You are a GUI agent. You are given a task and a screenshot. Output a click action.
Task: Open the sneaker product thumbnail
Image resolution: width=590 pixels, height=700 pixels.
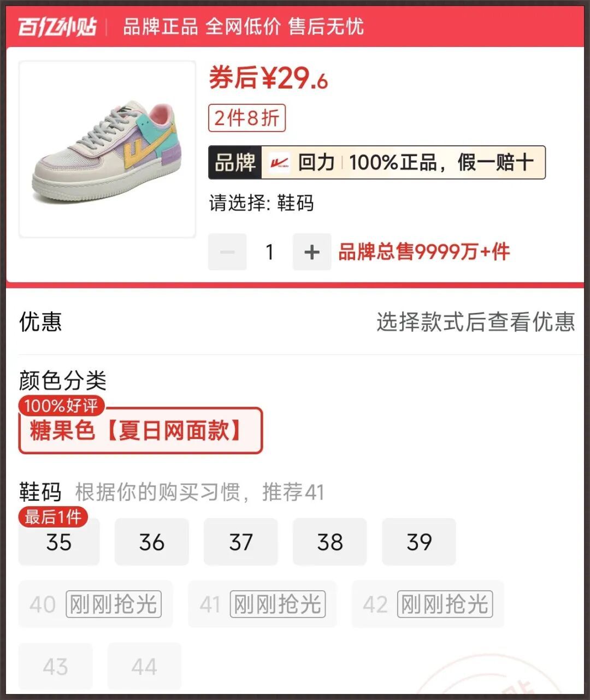[x=107, y=149]
